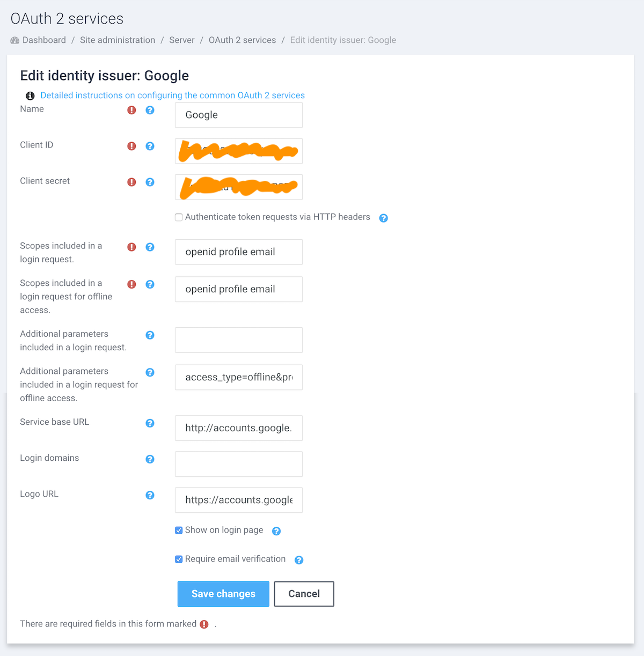Open detailed OAuth 2 configuration instructions link
Image resolution: width=644 pixels, height=656 pixels.
[x=172, y=95]
